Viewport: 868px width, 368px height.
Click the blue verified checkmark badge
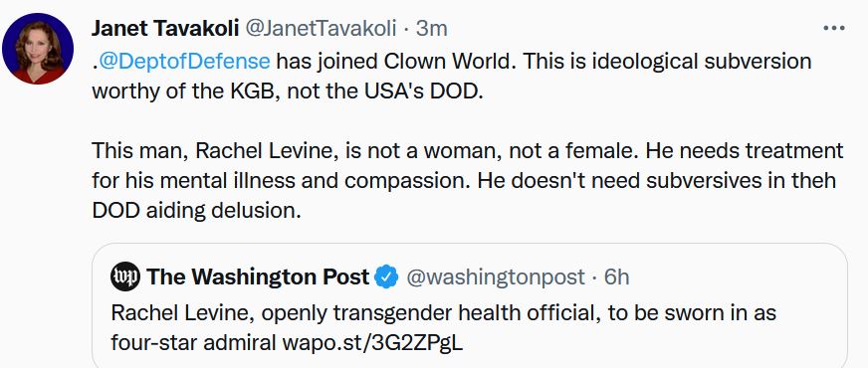[386, 276]
